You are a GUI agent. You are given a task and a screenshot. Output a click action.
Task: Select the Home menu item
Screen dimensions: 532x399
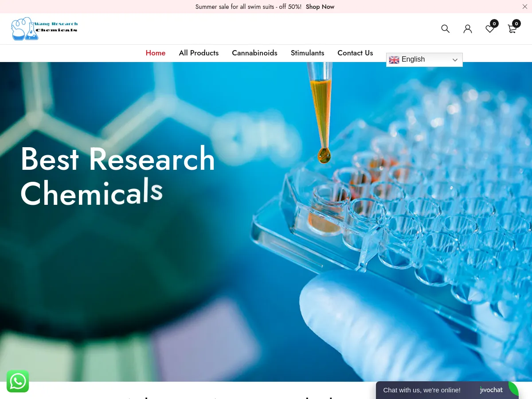155,53
